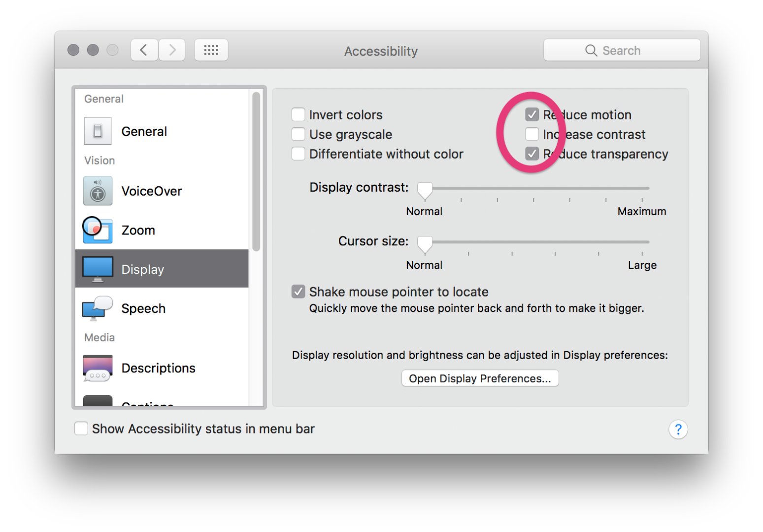Image resolution: width=763 pixels, height=532 pixels.
Task: Uncheck the Reduce motion checkbox
Action: click(532, 115)
